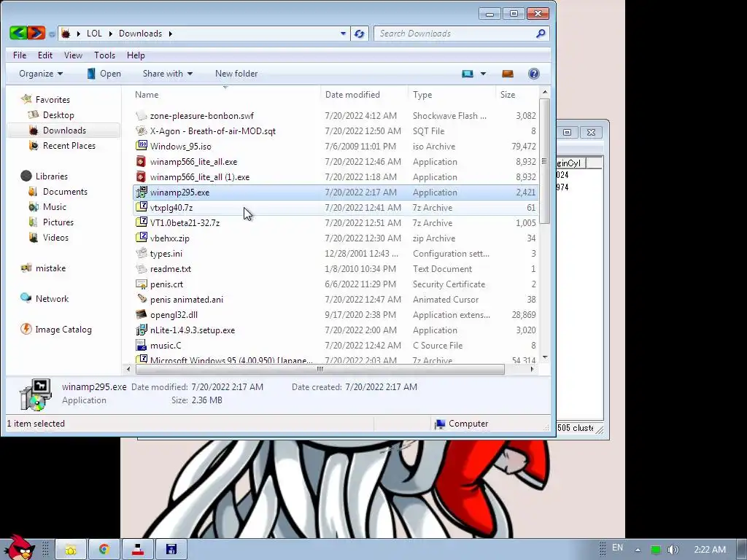This screenshot has width=747, height=560.
Task: Expand the recent pages arrow beside navigation buttons
Action: click(52, 34)
